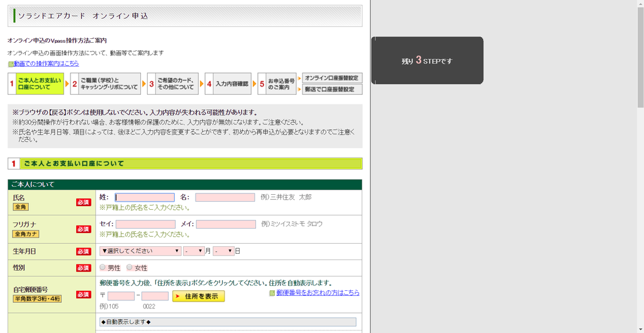Click the 必須 badge in the 氏名 row
The width and height of the screenshot is (644, 333).
84,202
